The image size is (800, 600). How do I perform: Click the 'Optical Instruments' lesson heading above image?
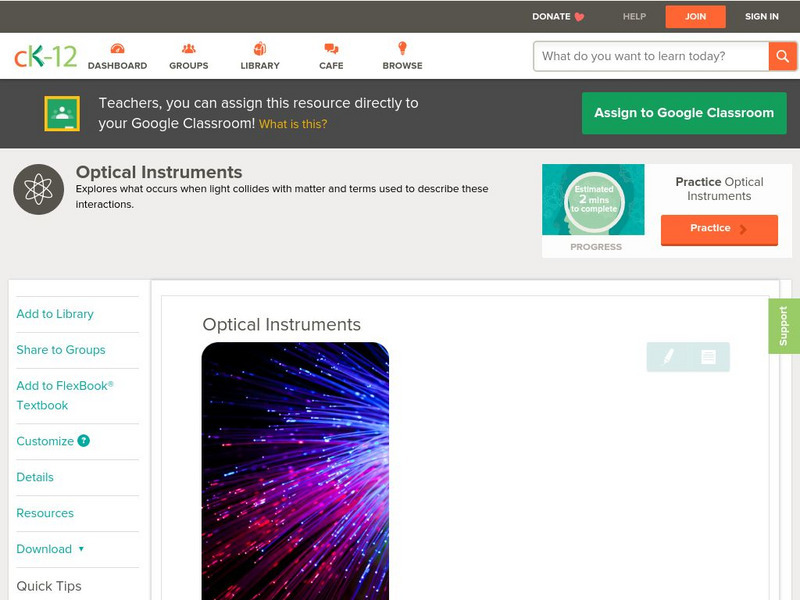282,324
